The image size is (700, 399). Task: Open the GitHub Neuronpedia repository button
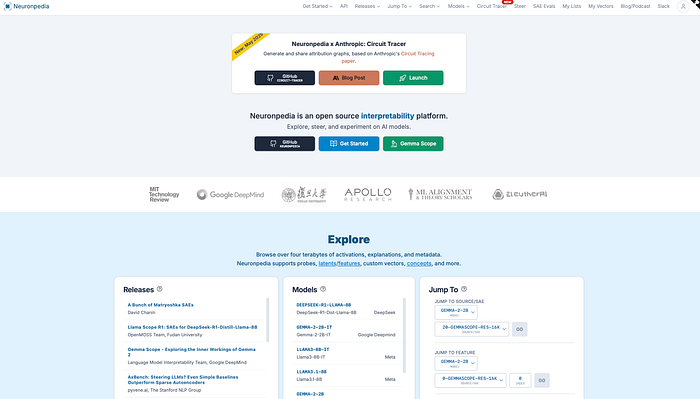(x=284, y=144)
